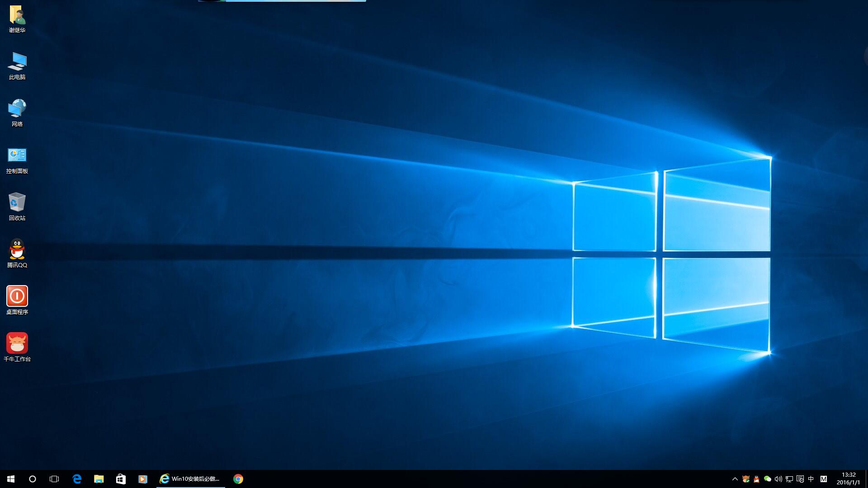Open volume control in system tray
868x488 pixels.
point(778,479)
